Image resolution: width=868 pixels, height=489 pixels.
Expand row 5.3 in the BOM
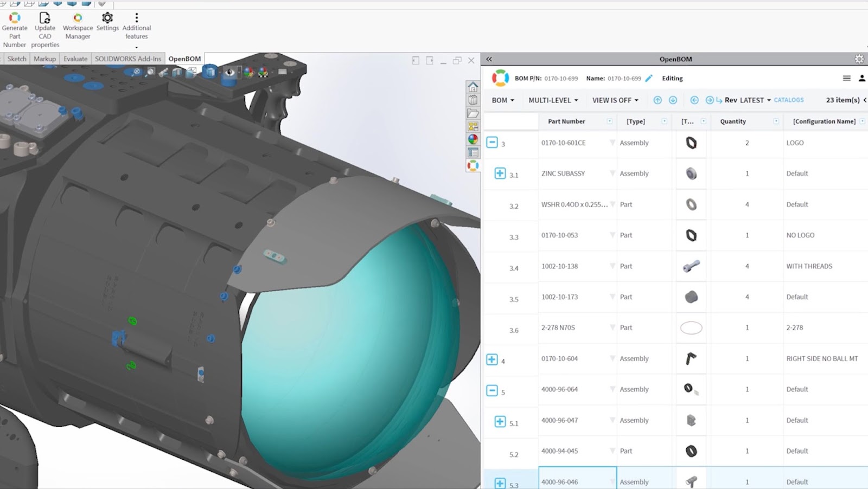coord(500,482)
